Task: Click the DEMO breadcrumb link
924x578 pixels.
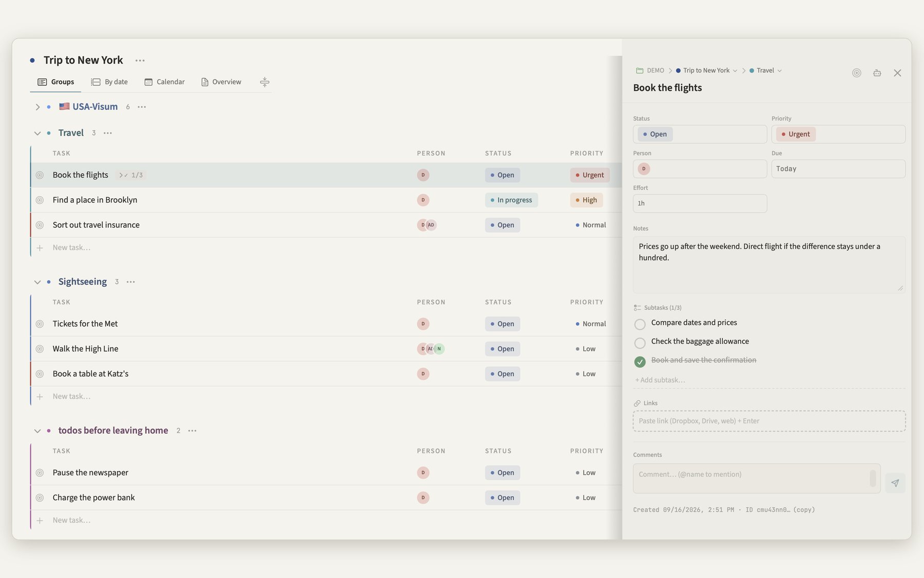Action: [x=650, y=70]
